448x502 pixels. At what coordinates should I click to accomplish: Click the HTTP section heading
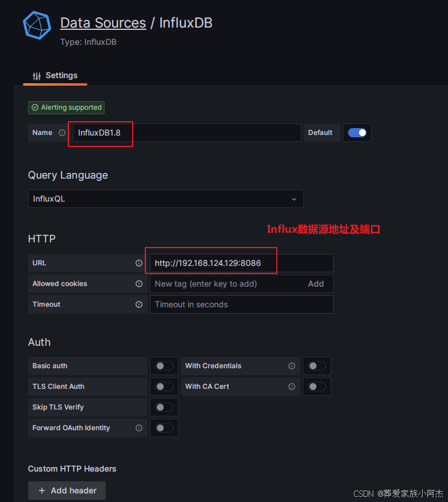[x=41, y=239]
